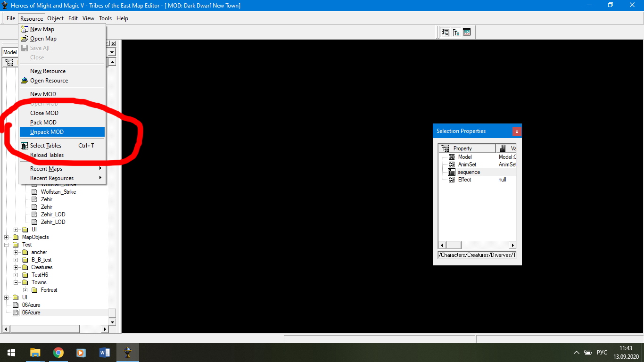Open the media player taskbar icon
This screenshot has width=644, height=362.
click(x=81, y=353)
